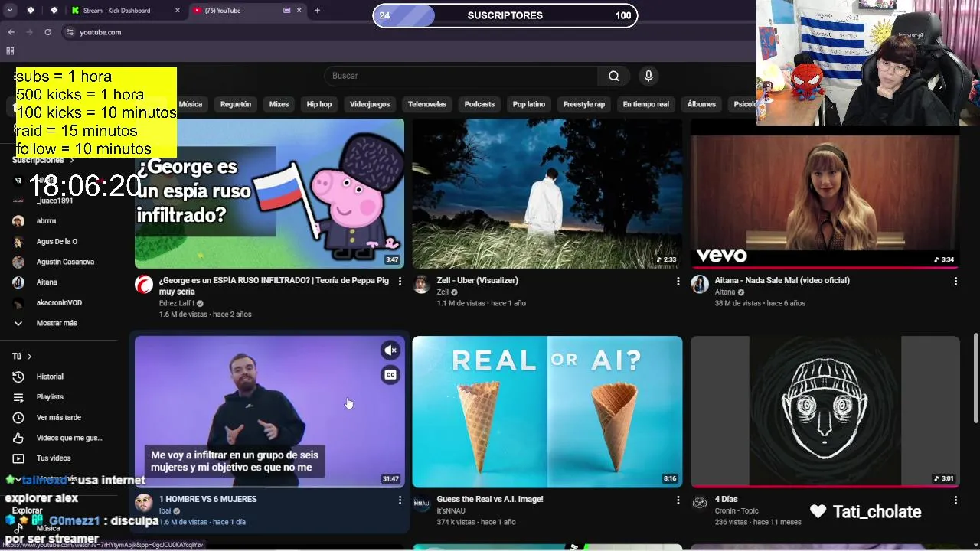Go forward in browser history
Viewport: 980px width, 551px height.
click(29, 32)
